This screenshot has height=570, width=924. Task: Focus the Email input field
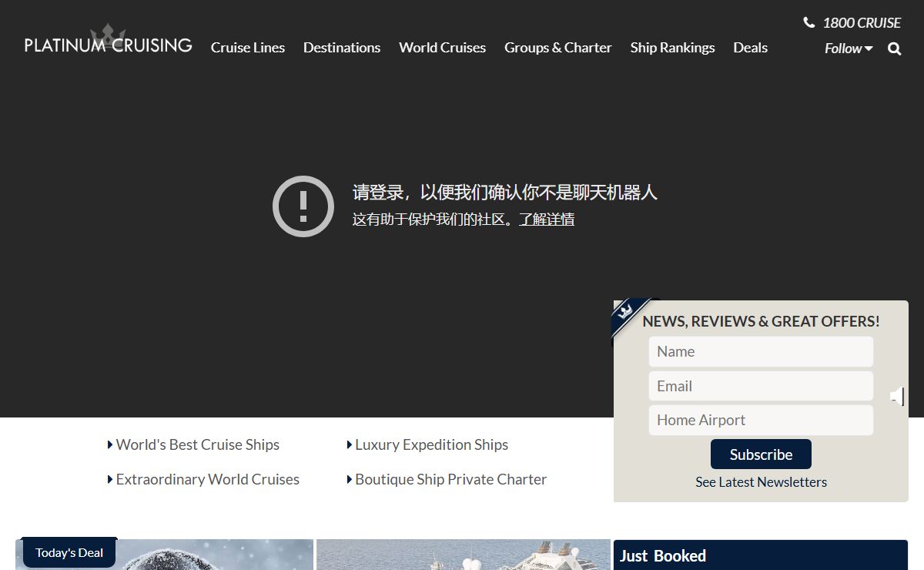click(x=761, y=386)
